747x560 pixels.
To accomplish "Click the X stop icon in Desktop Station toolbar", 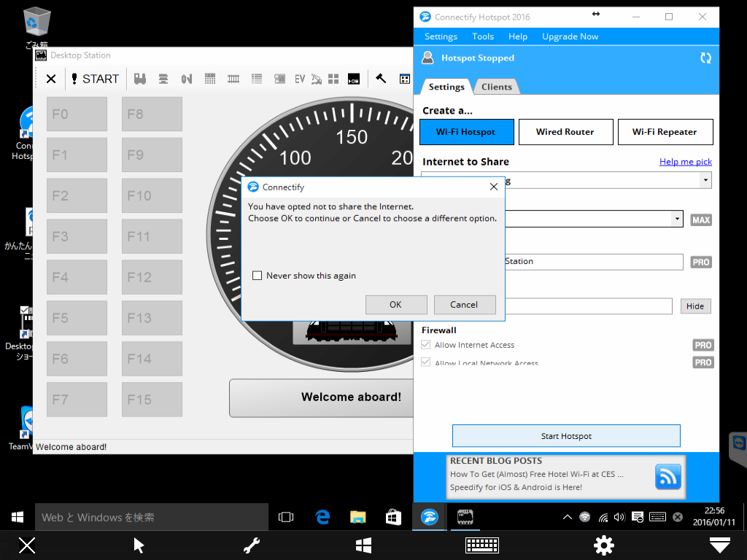I will pyautogui.click(x=51, y=79).
